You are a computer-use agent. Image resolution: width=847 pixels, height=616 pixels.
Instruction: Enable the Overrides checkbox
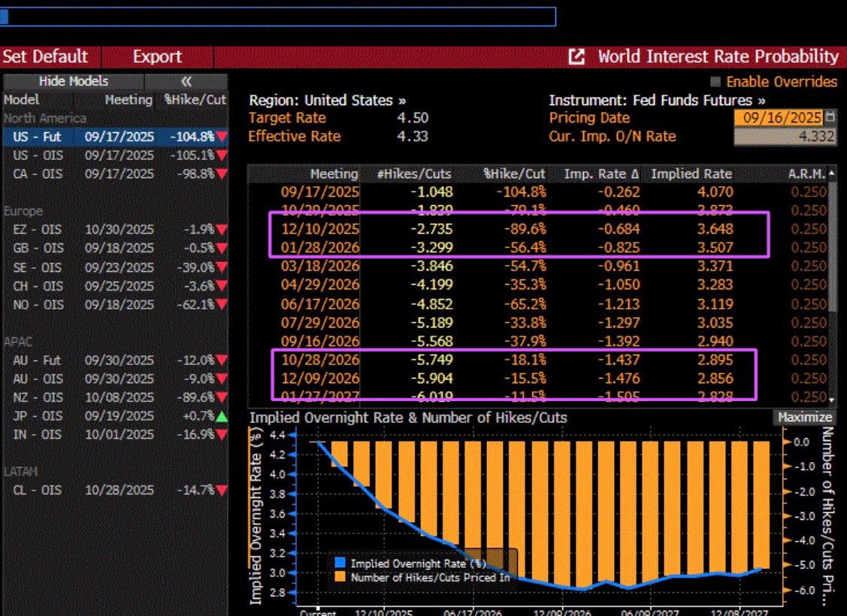[715, 82]
